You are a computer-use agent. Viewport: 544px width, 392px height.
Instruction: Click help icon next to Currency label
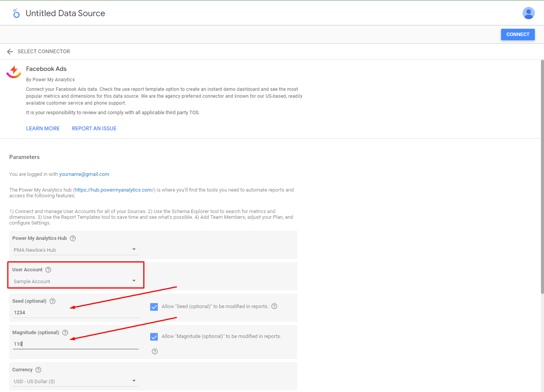pos(38,370)
